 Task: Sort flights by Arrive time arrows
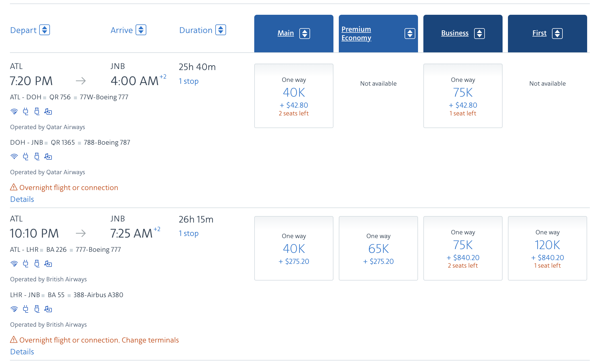[x=141, y=30]
